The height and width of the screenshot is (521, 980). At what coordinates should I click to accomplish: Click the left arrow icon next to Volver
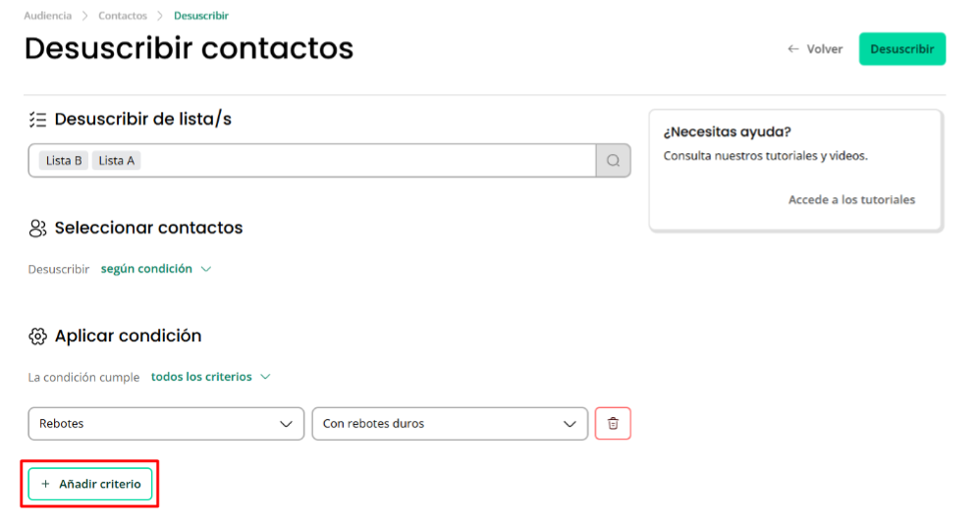click(793, 49)
